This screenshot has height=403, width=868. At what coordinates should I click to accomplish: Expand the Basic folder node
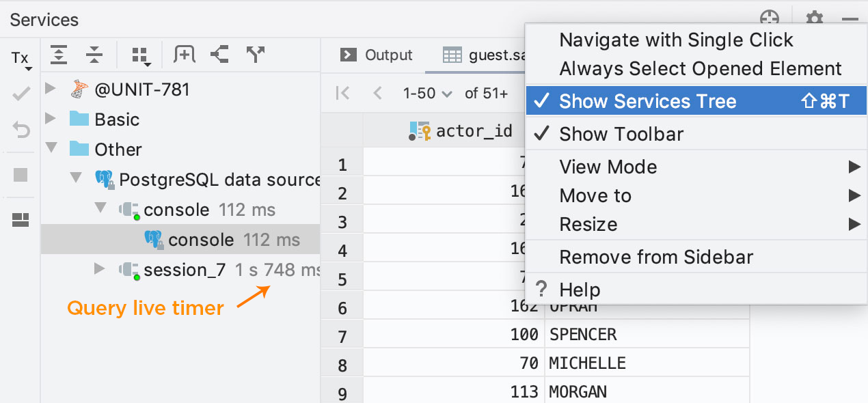[x=51, y=119]
